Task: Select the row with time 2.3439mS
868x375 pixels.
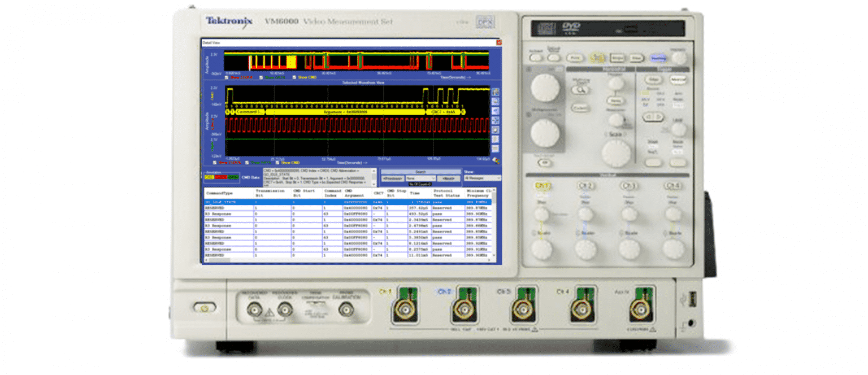Action: [x=348, y=220]
